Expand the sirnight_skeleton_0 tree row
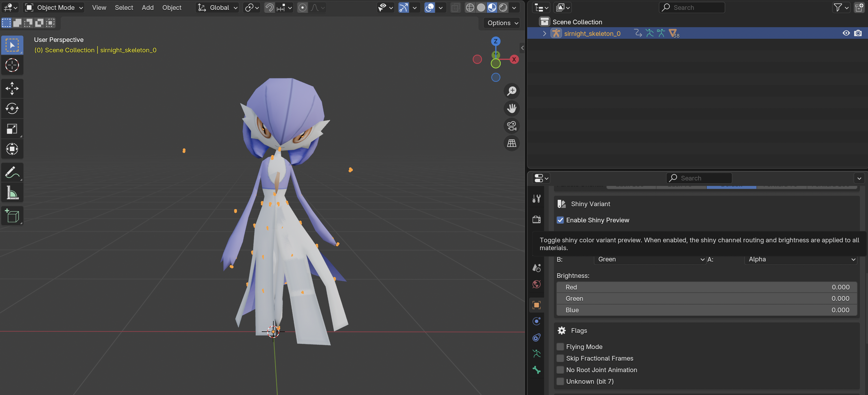The height and width of the screenshot is (395, 868). [x=544, y=33]
